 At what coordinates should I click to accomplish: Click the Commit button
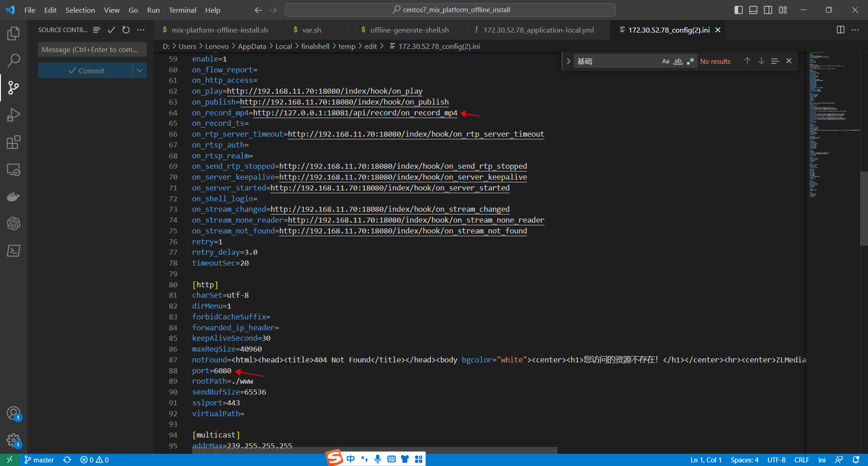(x=85, y=71)
